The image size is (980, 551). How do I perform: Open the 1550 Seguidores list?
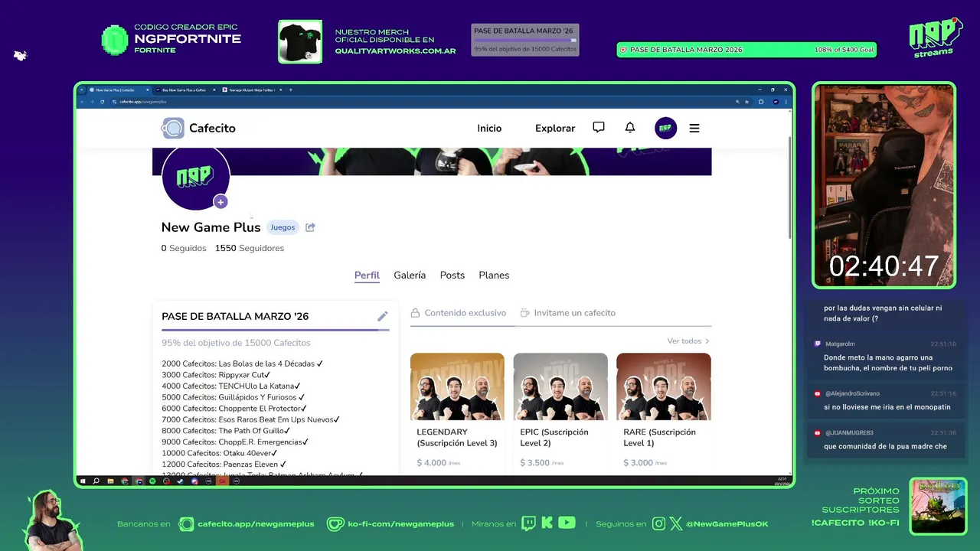point(250,248)
